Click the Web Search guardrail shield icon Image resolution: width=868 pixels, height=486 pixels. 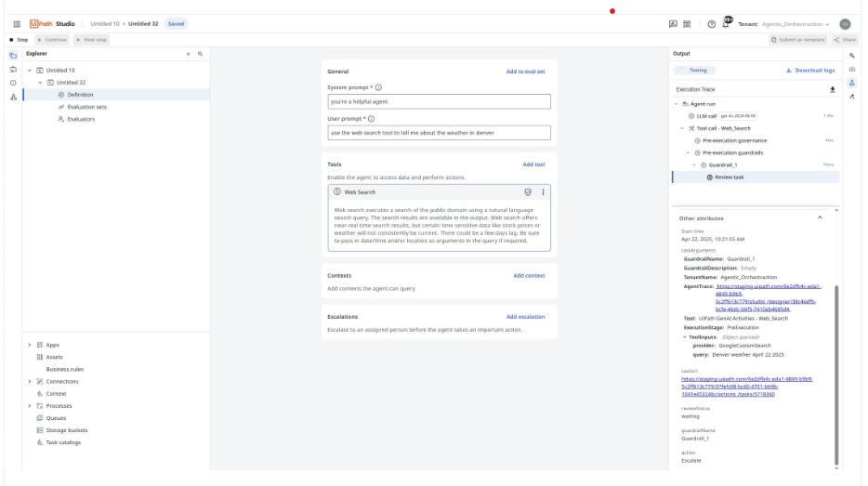(528, 191)
